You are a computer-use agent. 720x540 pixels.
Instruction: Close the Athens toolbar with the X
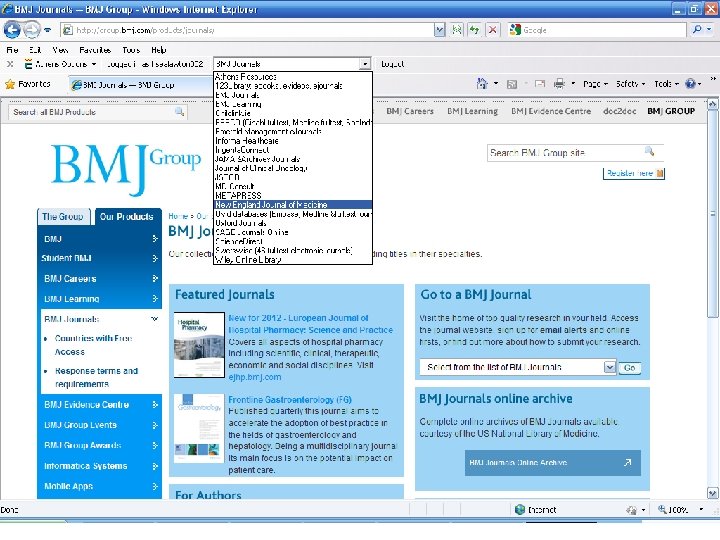(x=10, y=64)
